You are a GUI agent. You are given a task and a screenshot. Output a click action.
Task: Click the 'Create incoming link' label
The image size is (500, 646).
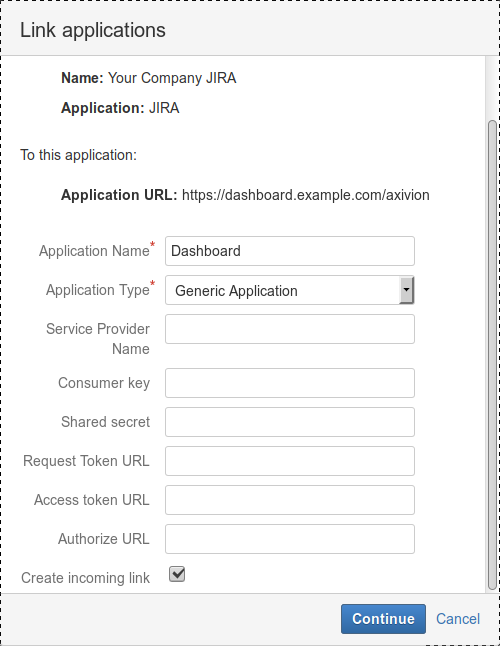85,578
